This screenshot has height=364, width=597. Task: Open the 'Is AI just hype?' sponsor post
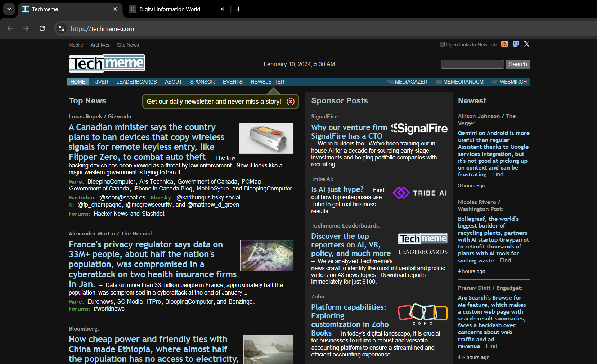(x=337, y=189)
